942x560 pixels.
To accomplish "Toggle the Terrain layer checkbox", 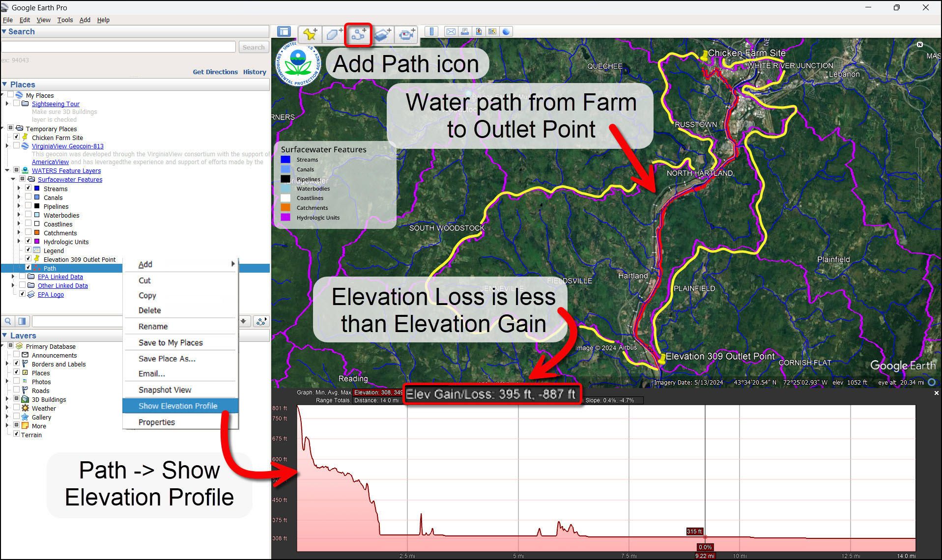I will click(x=17, y=434).
